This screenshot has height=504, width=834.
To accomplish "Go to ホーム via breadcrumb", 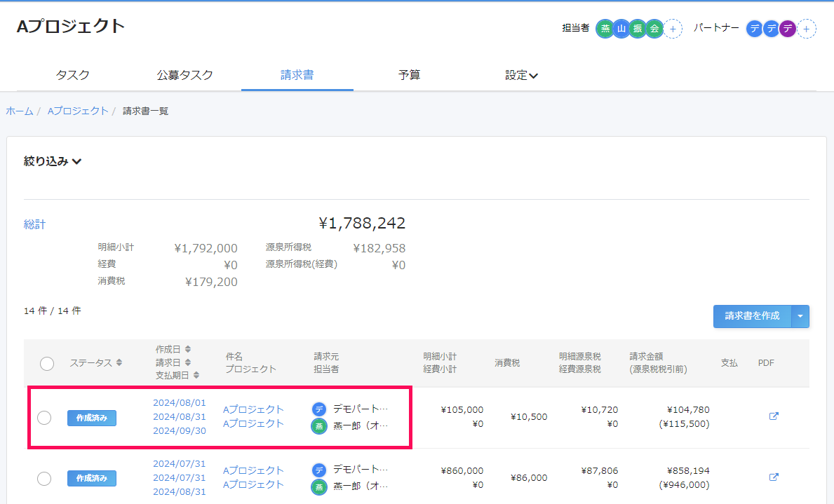I will tap(20, 111).
